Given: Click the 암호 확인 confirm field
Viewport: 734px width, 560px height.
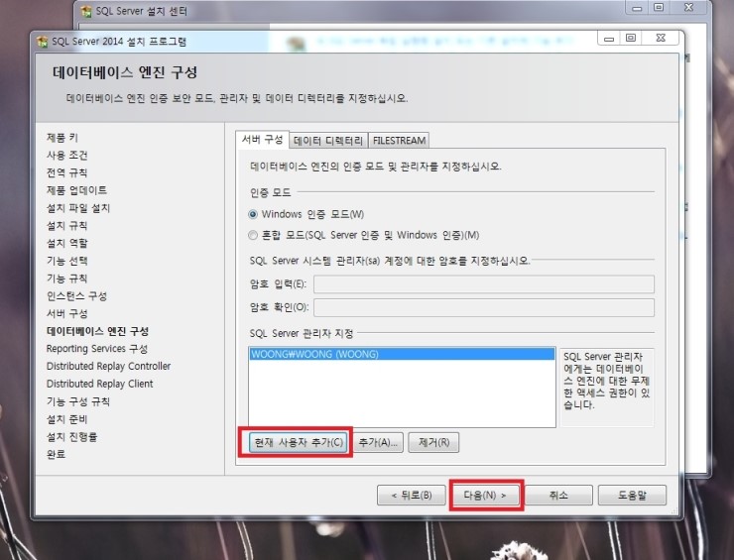Looking at the screenshot, I should (484, 308).
